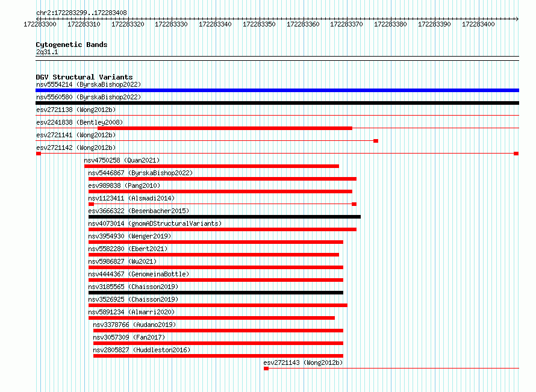The width and height of the screenshot is (536, 392).
Task: Select the red esv2241838 Bentley2008 bar
Action: point(225,128)
